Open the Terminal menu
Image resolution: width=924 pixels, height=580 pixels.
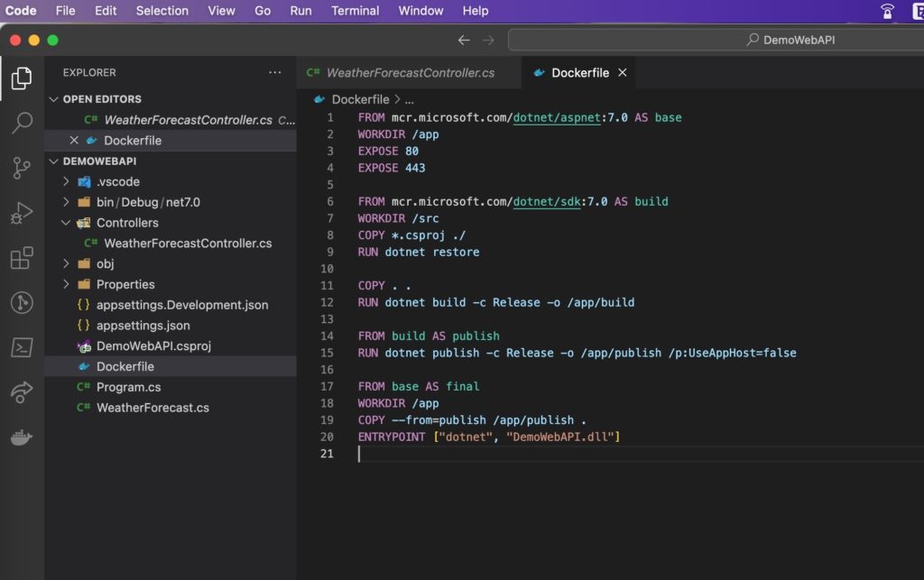point(355,11)
